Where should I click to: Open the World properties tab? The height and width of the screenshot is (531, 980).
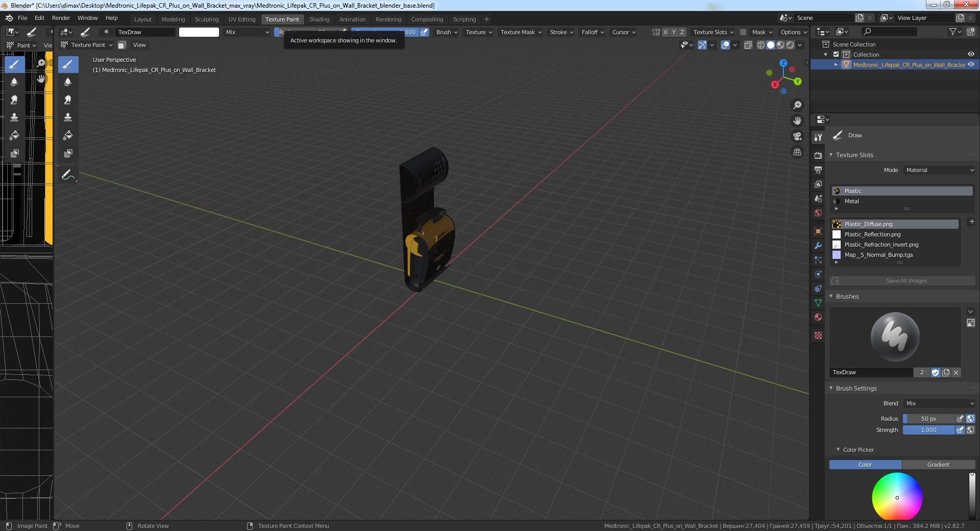click(x=818, y=213)
